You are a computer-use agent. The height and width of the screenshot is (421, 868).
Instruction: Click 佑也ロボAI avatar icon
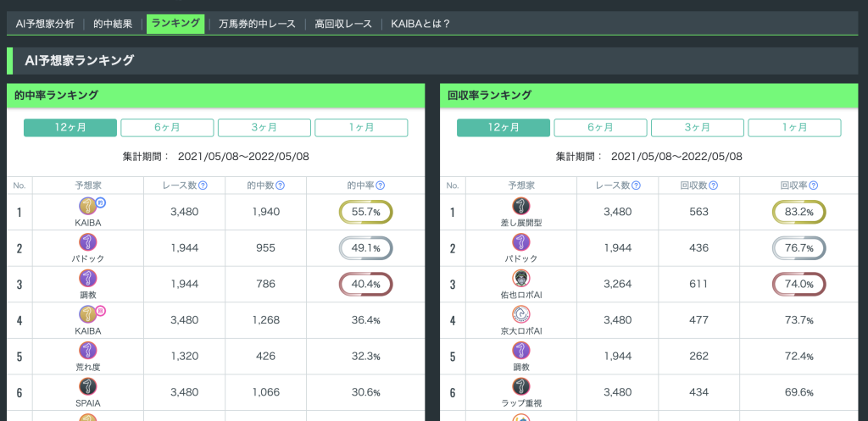[521, 279]
